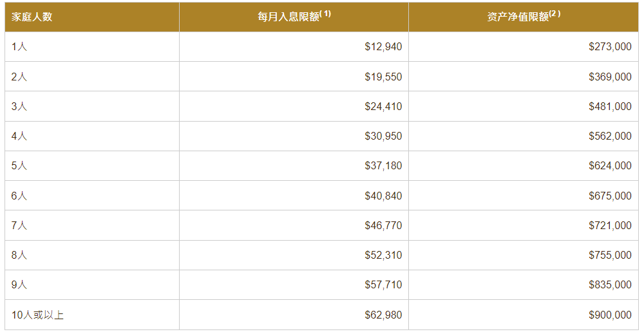Select the 1人 row label

click(x=19, y=47)
